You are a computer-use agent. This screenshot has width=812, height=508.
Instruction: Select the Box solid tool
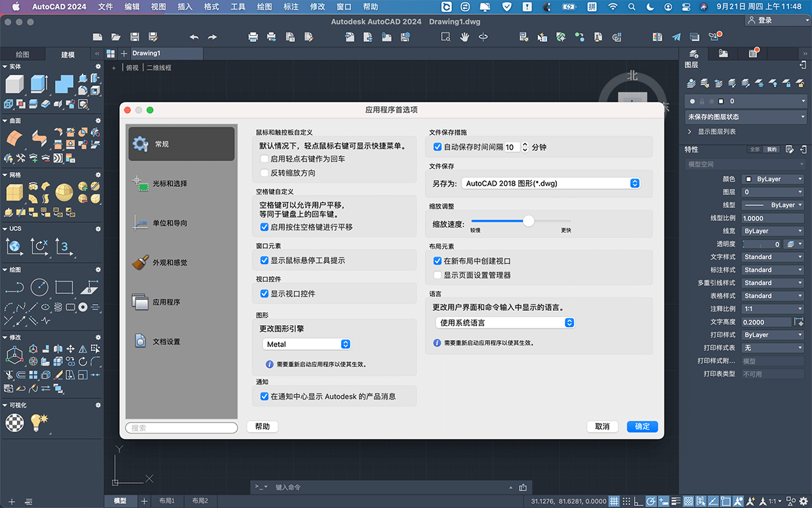pos(14,84)
